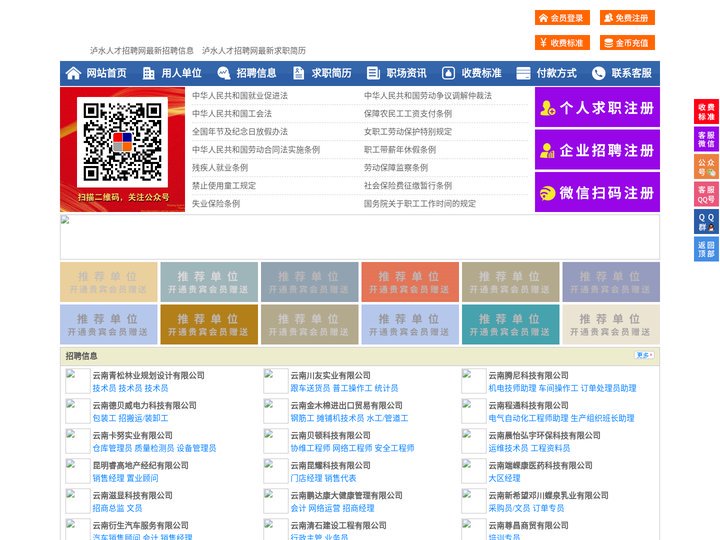The width and height of the screenshot is (720, 540).
Task: Open company 云南新希望邓川蝶泉乳业有限公司
Action: 548,495
